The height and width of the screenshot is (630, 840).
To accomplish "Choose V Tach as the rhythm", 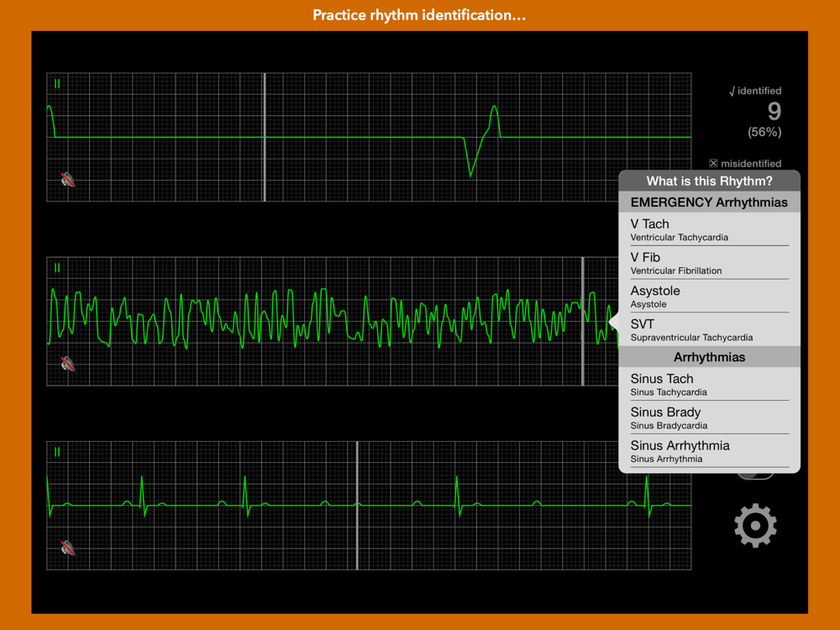I will (x=709, y=229).
